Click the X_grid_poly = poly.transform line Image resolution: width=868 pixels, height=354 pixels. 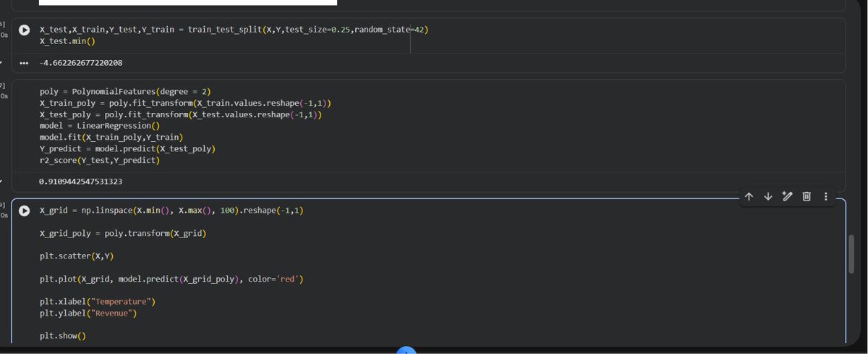pyautogui.click(x=123, y=234)
